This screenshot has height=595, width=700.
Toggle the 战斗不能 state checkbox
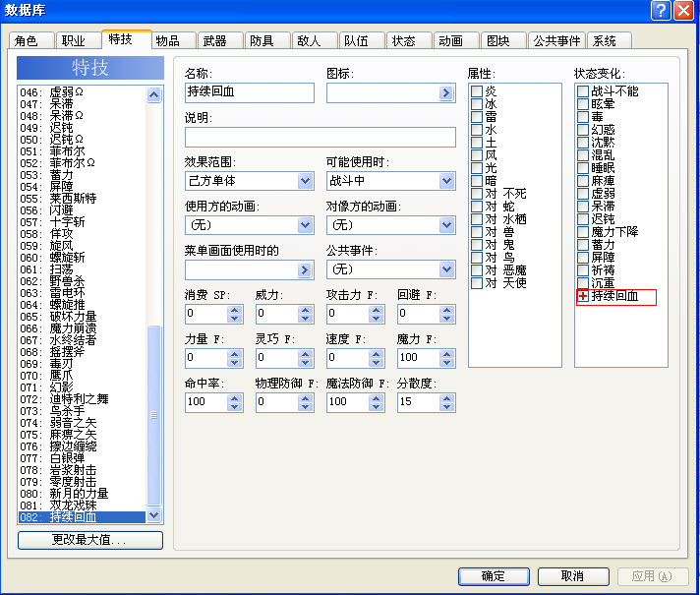click(x=583, y=91)
